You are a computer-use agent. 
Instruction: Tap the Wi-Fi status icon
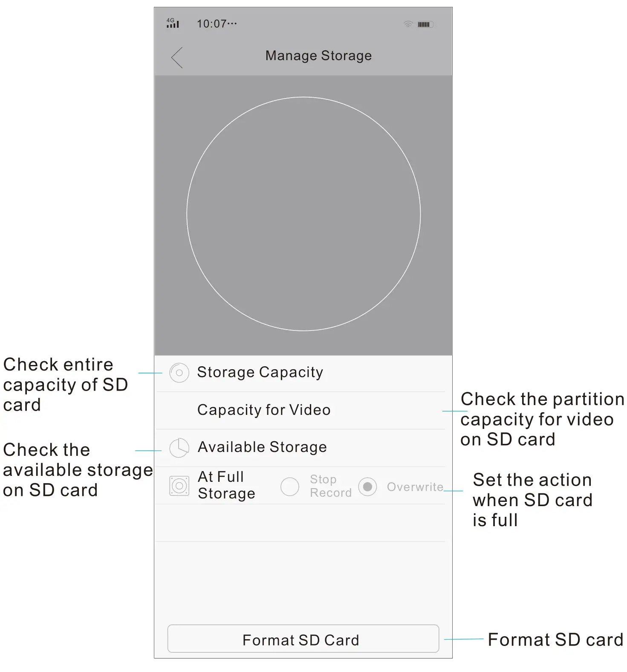point(408,24)
